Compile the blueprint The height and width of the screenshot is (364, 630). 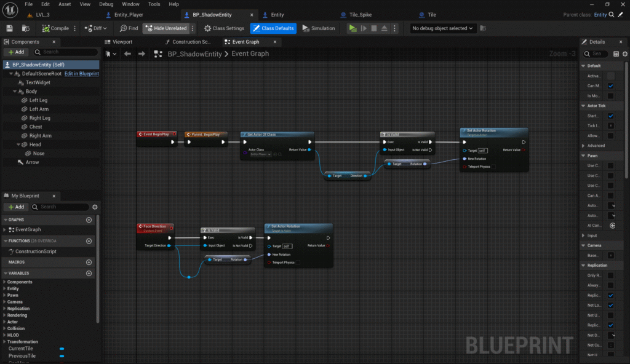tap(56, 28)
